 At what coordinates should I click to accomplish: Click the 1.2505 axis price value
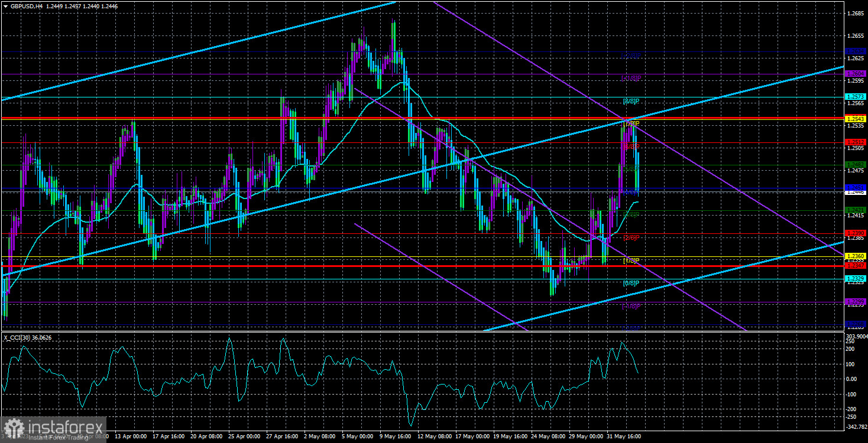(x=856, y=149)
